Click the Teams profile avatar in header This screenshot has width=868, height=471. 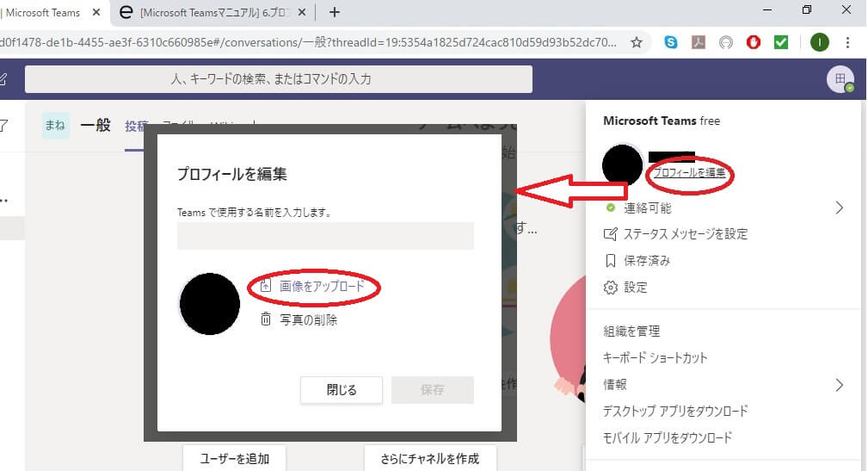pos(840,79)
